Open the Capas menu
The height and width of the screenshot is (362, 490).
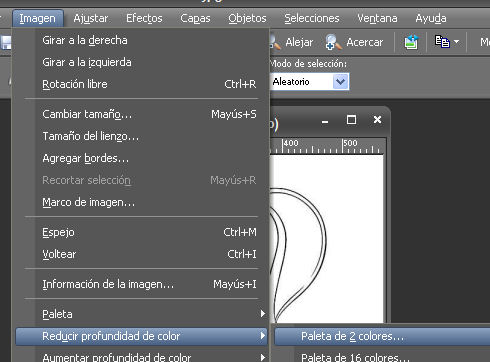click(x=195, y=18)
